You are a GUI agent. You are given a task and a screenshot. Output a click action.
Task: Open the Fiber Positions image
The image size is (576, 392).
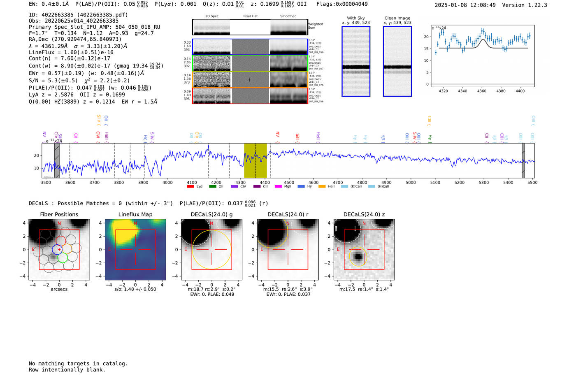coord(59,250)
